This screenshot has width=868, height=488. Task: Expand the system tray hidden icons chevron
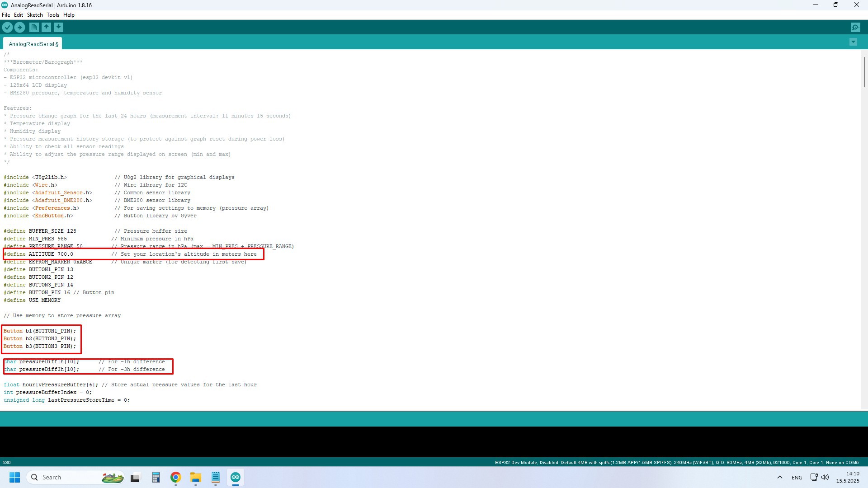click(779, 477)
